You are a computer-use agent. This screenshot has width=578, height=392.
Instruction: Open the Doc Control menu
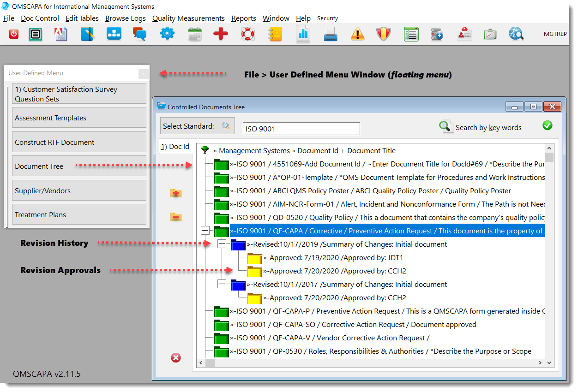[40, 18]
